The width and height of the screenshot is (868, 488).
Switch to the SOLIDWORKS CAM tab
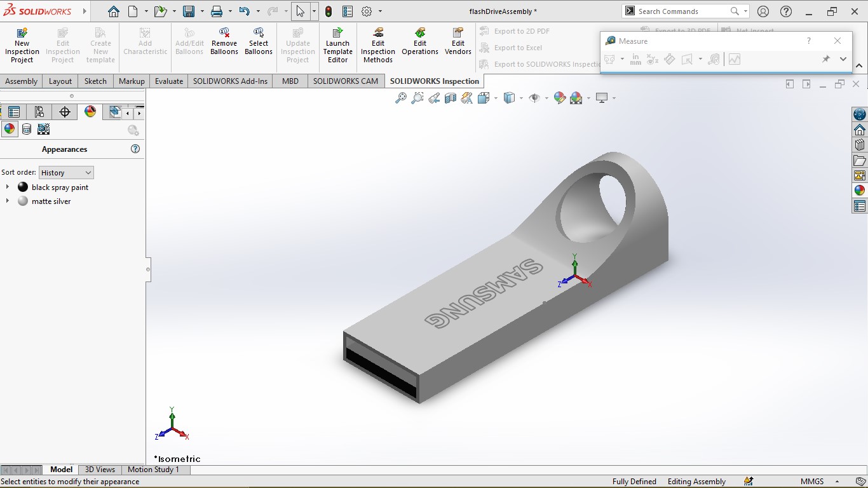pos(346,81)
